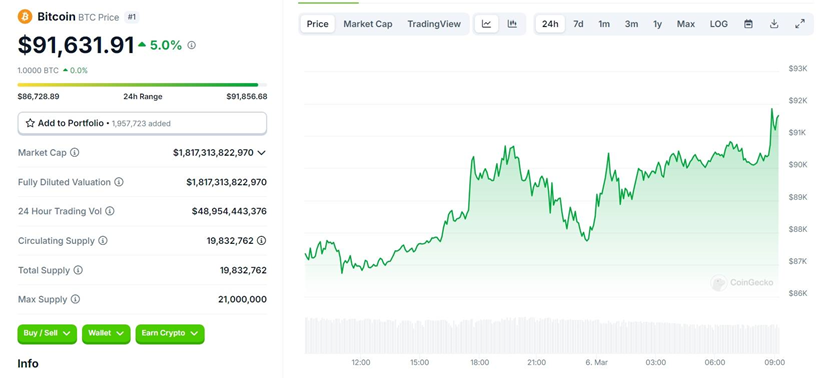Image resolution: width=816 pixels, height=378 pixels.
Task: Download the chart data
Action: click(x=774, y=24)
